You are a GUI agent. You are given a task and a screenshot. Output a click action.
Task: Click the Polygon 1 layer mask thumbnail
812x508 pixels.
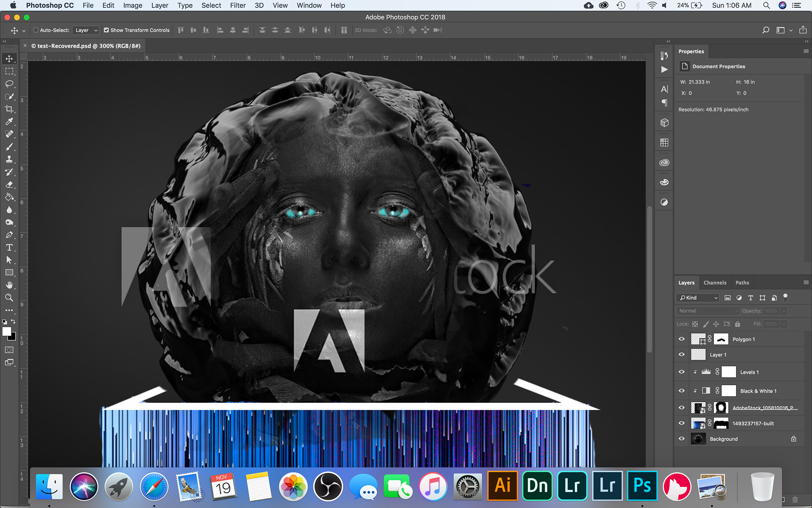click(721, 339)
